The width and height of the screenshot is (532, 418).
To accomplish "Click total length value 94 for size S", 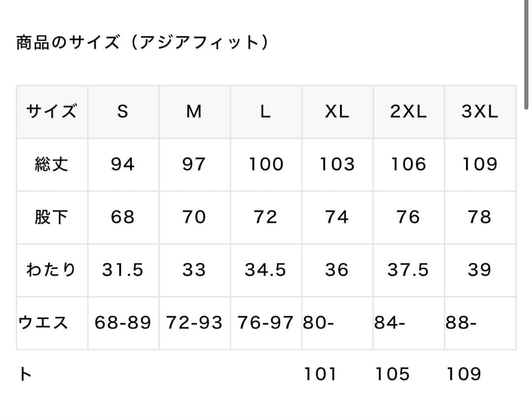I will [x=123, y=164].
